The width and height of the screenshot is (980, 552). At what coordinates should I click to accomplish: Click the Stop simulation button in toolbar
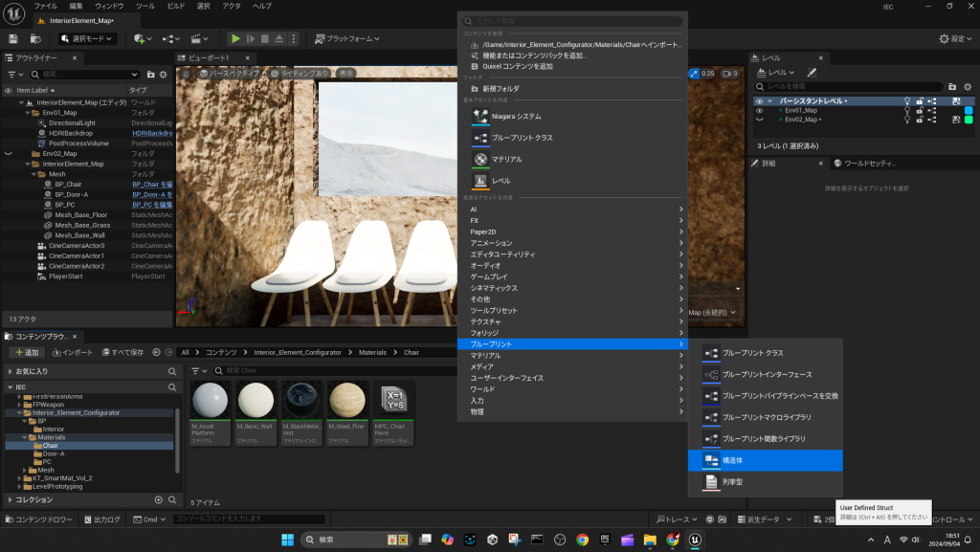pos(264,38)
